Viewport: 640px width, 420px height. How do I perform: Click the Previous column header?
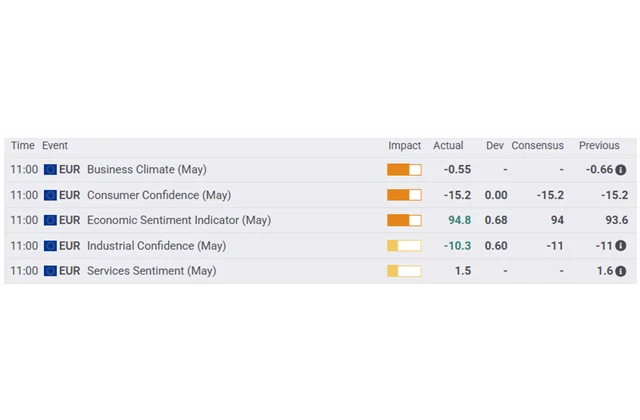click(599, 146)
